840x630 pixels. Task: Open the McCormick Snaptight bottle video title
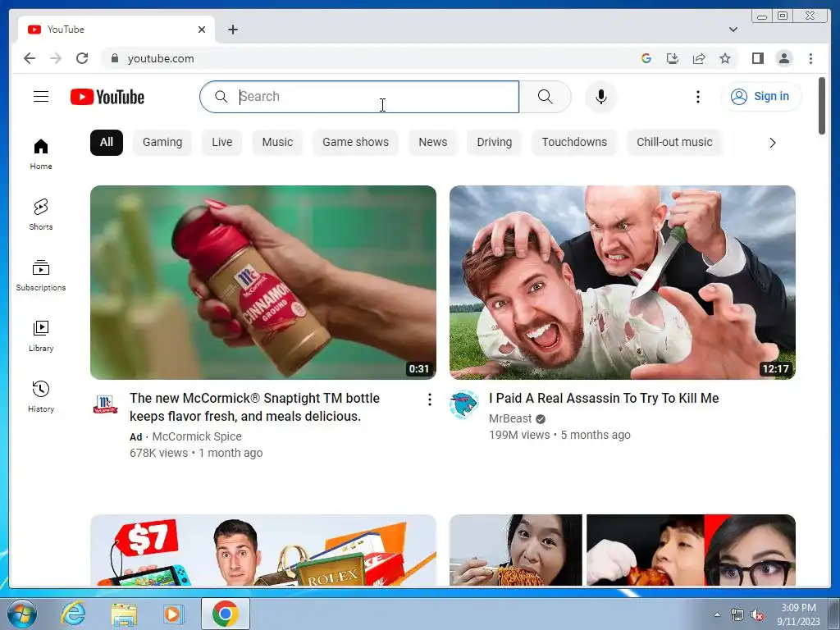[x=254, y=407]
